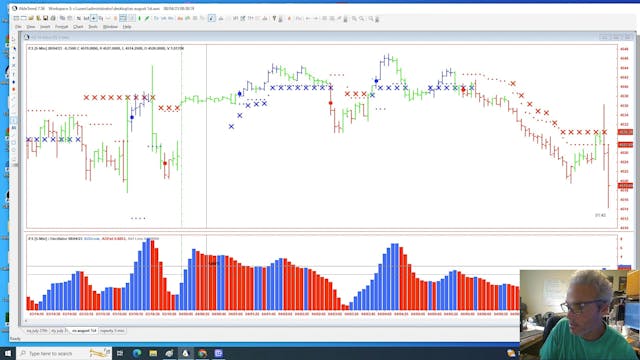Open the Format menu
640x360 pixels.
pos(62,27)
